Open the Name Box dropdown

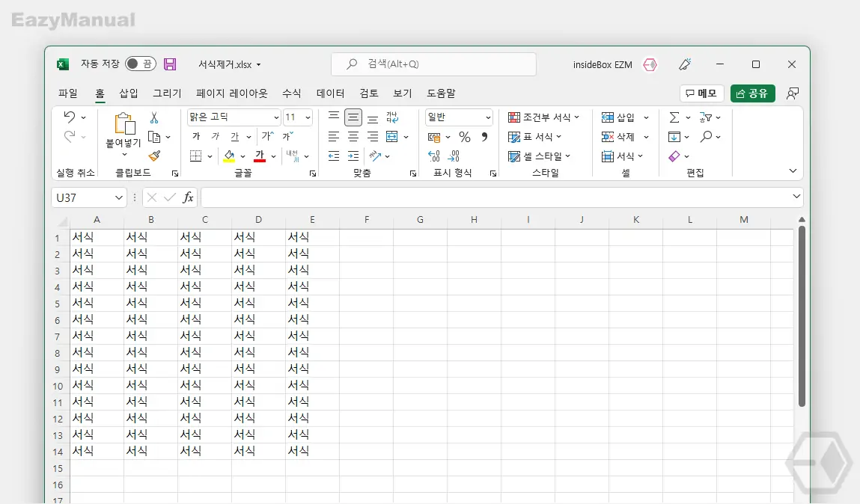[x=118, y=197]
